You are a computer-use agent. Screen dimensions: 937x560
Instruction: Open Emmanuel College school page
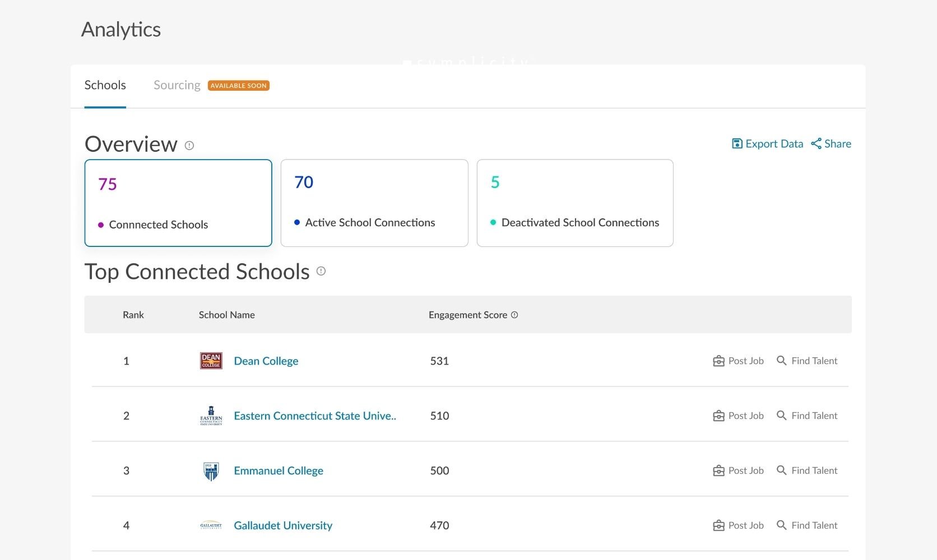[x=279, y=471]
